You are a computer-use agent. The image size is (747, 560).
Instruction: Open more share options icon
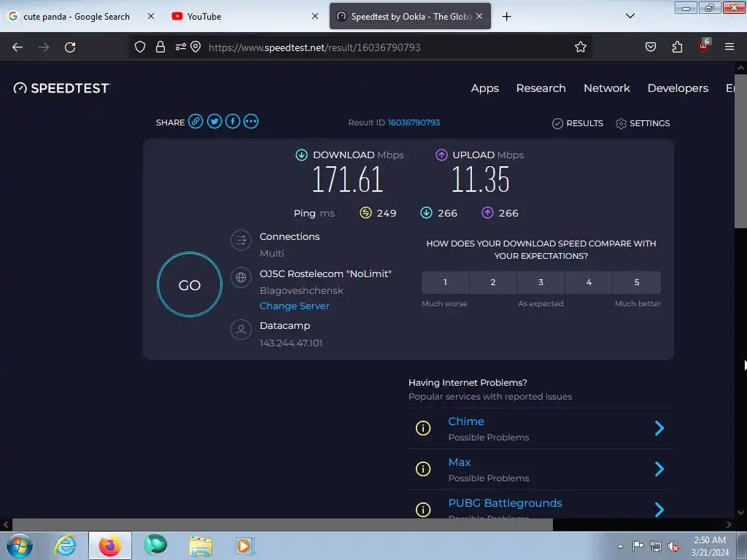tap(251, 122)
